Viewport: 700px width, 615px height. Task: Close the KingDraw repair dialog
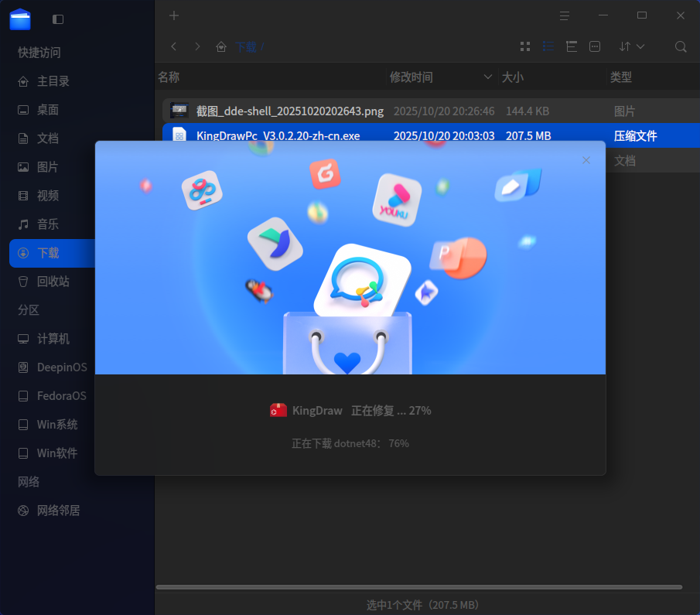pyautogui.click(x=586, y=160)
